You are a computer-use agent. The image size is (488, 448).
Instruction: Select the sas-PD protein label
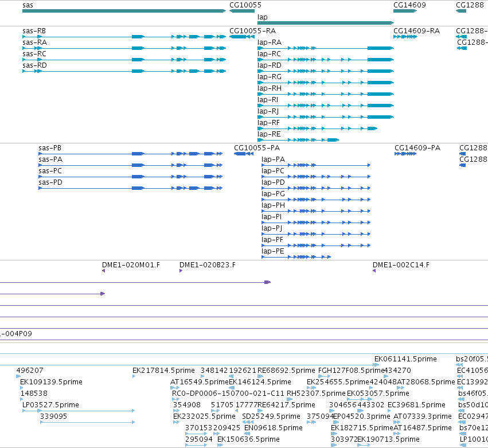(50, 182)
